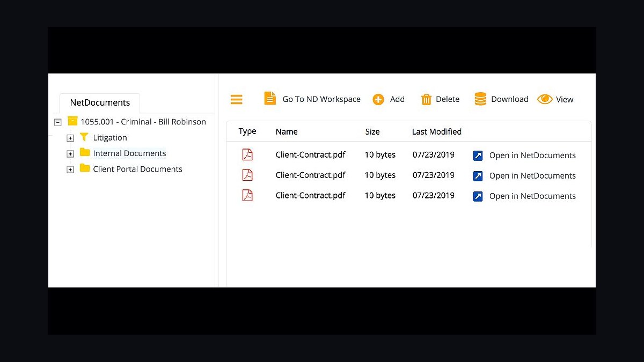The image size is (644, 362).
Task: Open the orange hamburger menu
Action: coord(237,99)
